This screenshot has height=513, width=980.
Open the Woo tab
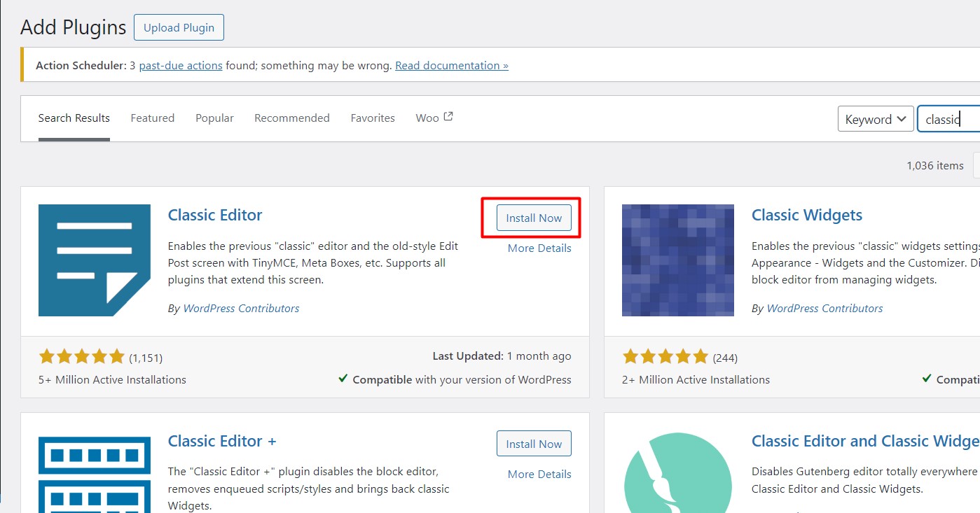coord(434,118)
